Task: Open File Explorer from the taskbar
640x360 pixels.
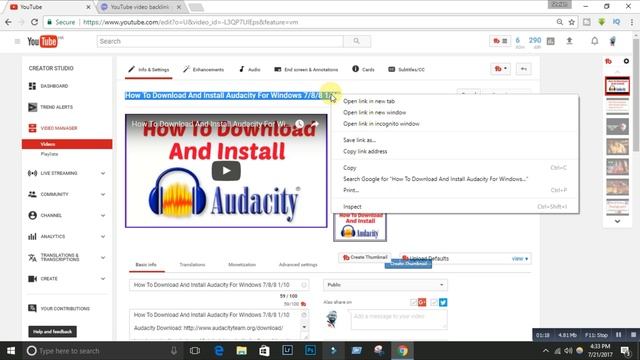Action: (242, 351)
